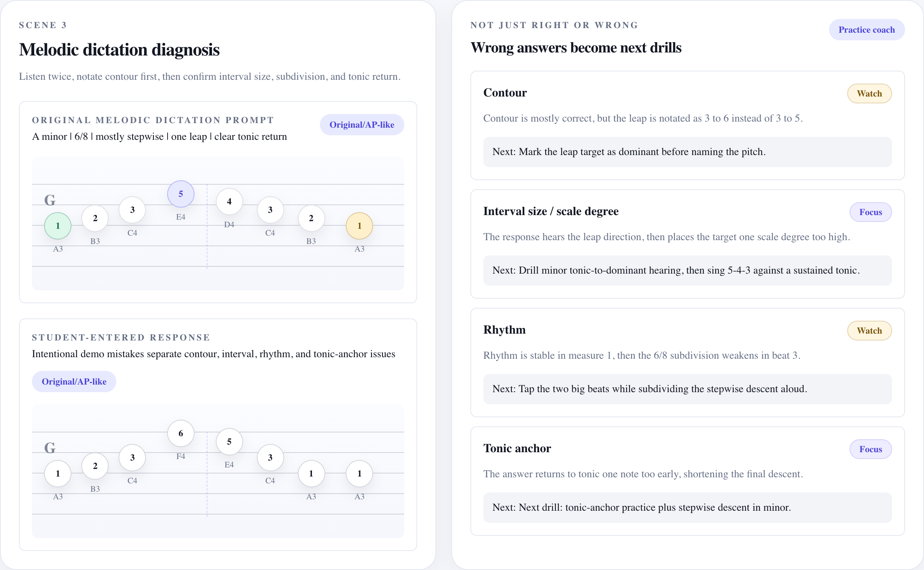Click the Original/AP-like tag in the prompt card

(x=362, y=125)
